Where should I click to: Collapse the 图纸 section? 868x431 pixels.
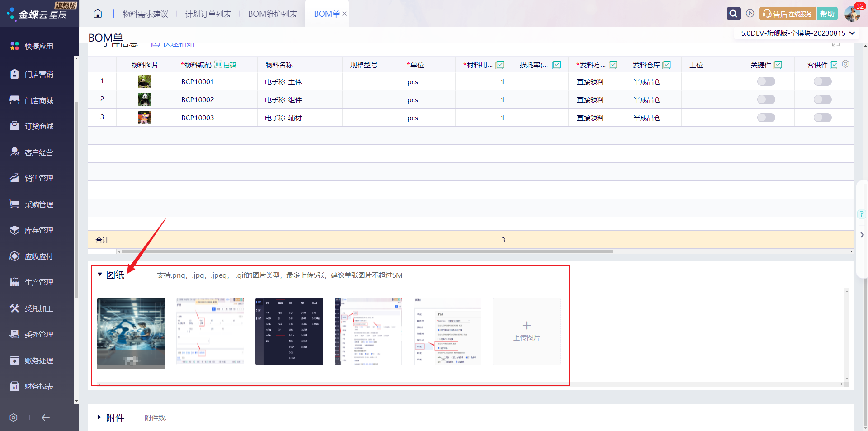tap(100, 274)
